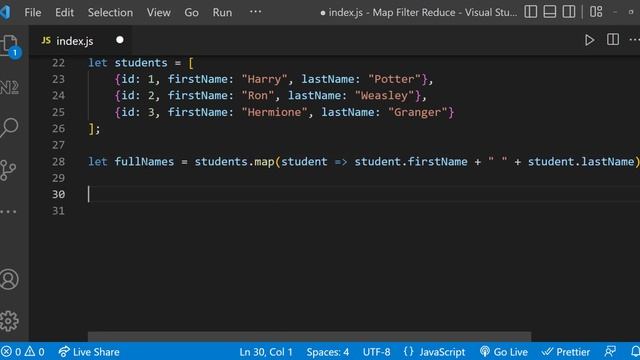The height and width of the screenshot is (360, 640).
Task: Open the Run menu
Action: 222,12
